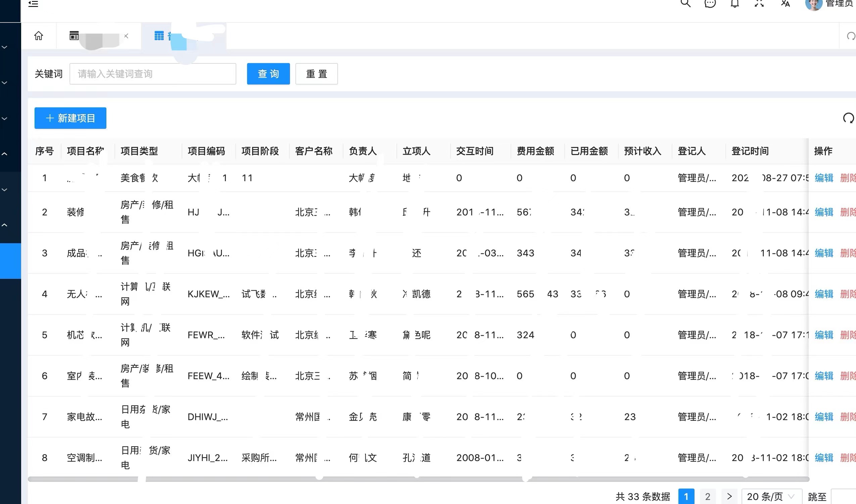Edit row 5 FEWR via 编辑
The image size is (856, 504).
pyautogui.click(x=824, y=335)
